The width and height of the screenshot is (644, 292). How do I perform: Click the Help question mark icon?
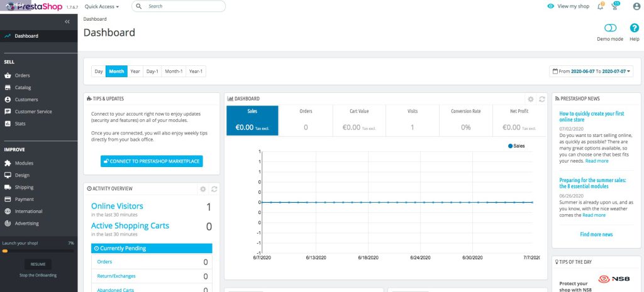point(635,28)
